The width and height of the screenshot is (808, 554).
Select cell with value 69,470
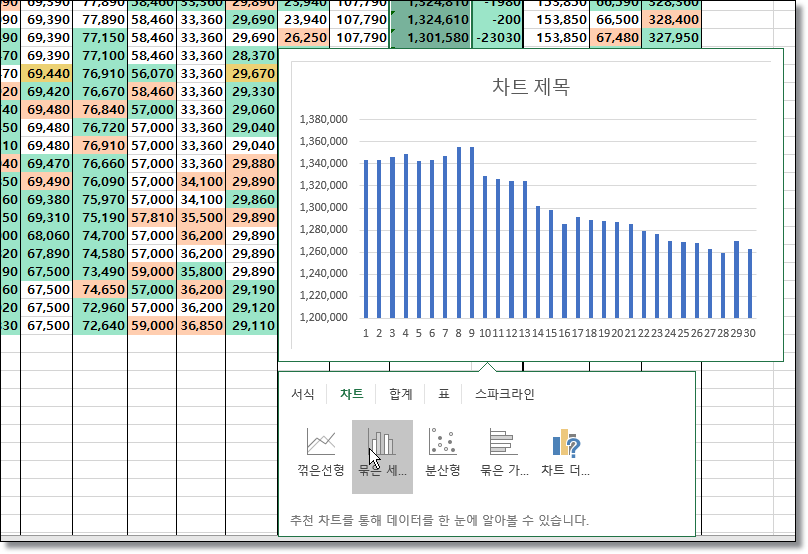click(x=46, y=164)
